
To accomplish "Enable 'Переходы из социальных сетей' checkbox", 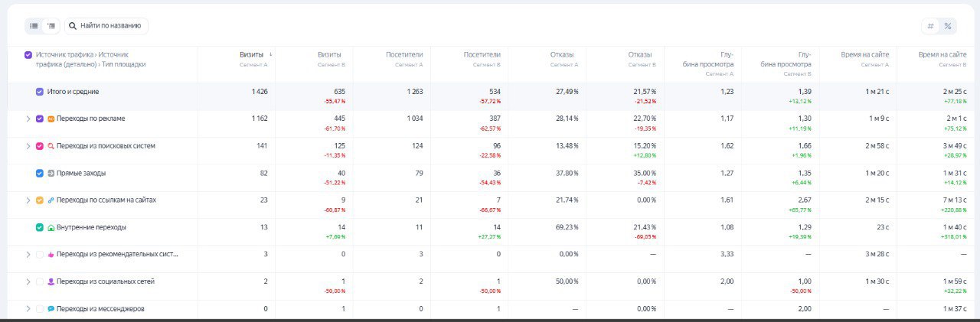I will click(40, 281).
